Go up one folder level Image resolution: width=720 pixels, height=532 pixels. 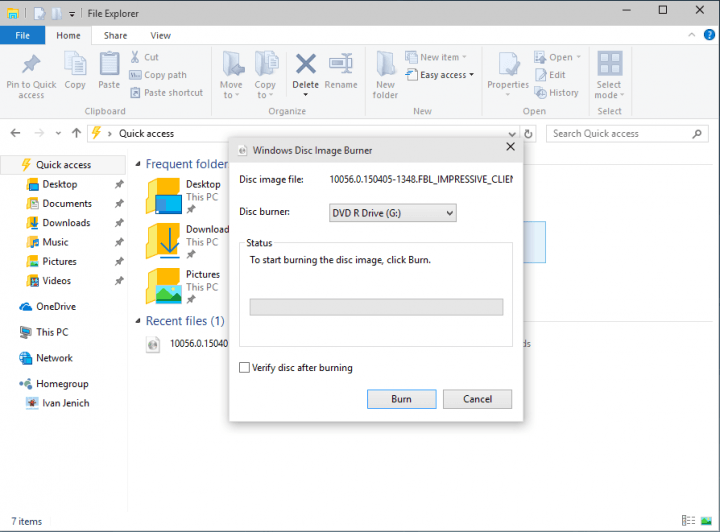click(x=76, y=133)
